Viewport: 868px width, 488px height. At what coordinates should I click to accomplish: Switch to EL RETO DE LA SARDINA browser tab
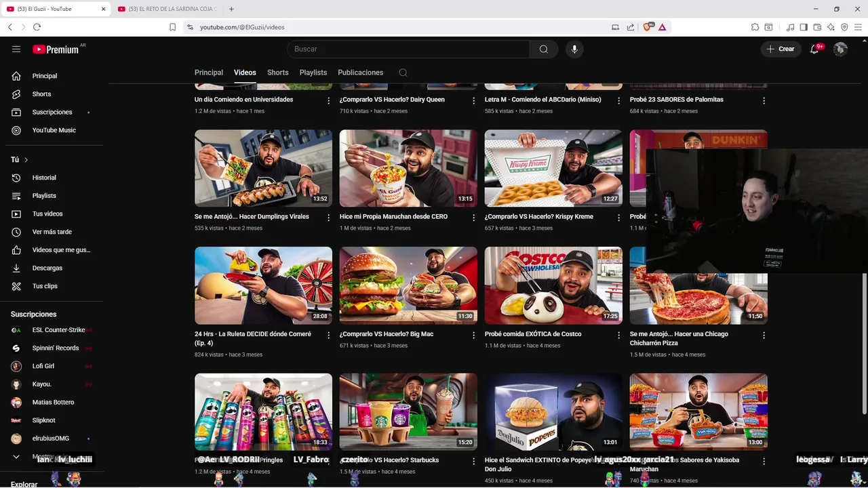[x=166, y=9]
